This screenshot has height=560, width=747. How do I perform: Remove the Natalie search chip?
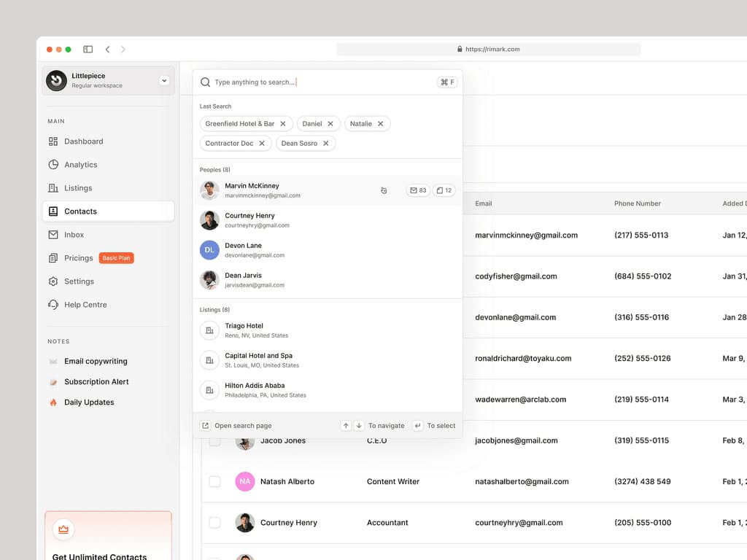[x=380, y=124]
